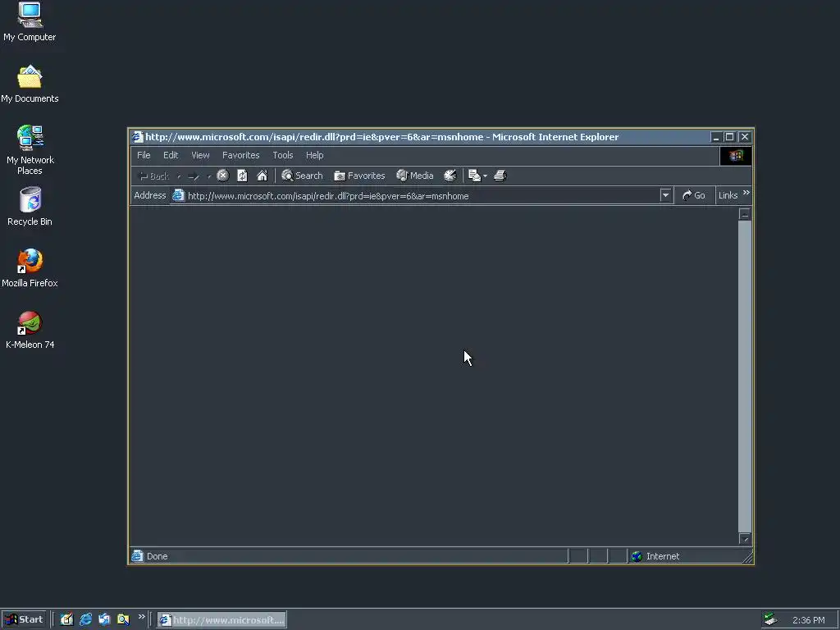840x630 pixels.
Task: Click the Links toolbar label
Action: tap(728, 195)
